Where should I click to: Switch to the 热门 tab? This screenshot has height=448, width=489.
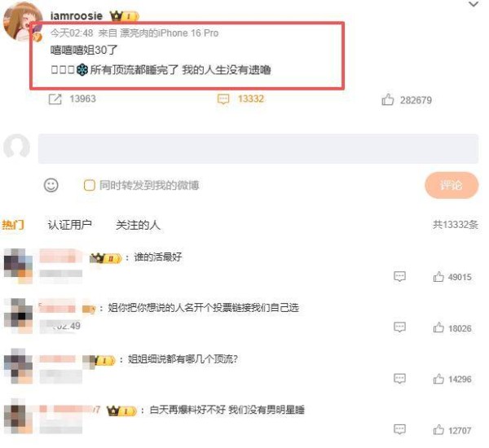pos(13,225)
